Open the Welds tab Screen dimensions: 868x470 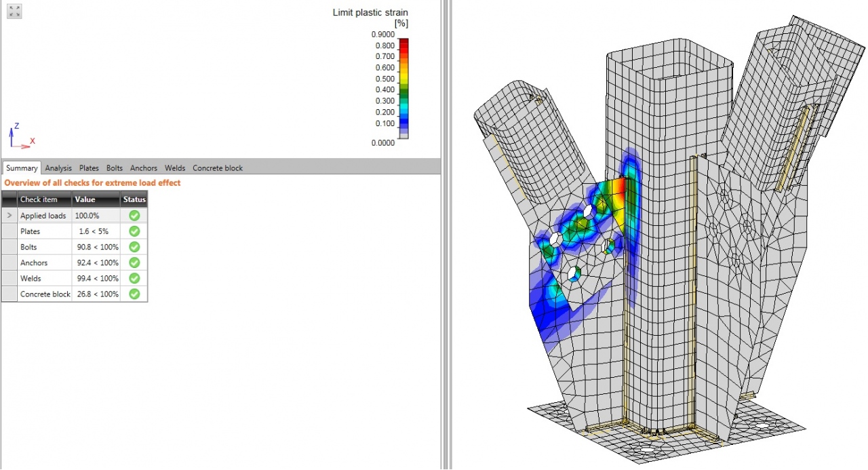pos(175,168)
